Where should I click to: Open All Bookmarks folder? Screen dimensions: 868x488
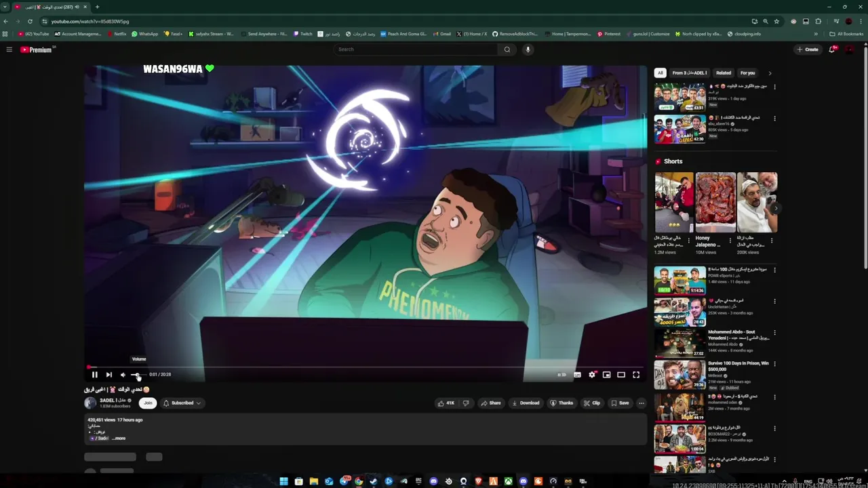click(846, 34)
